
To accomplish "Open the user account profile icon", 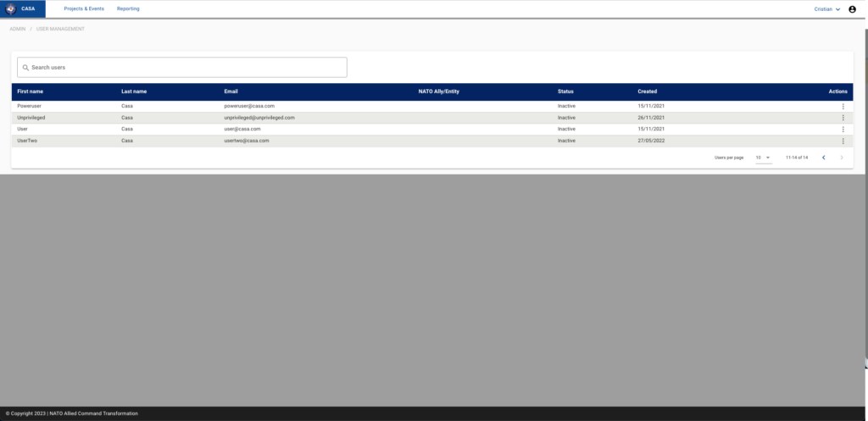I will (852, 9).
